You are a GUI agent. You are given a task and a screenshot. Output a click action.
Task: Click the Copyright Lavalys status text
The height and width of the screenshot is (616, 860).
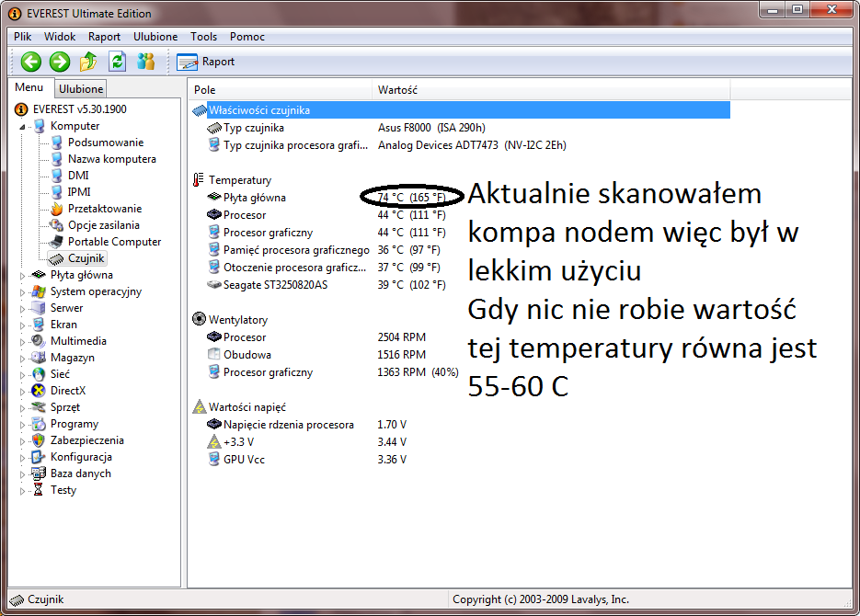(540, 599)
